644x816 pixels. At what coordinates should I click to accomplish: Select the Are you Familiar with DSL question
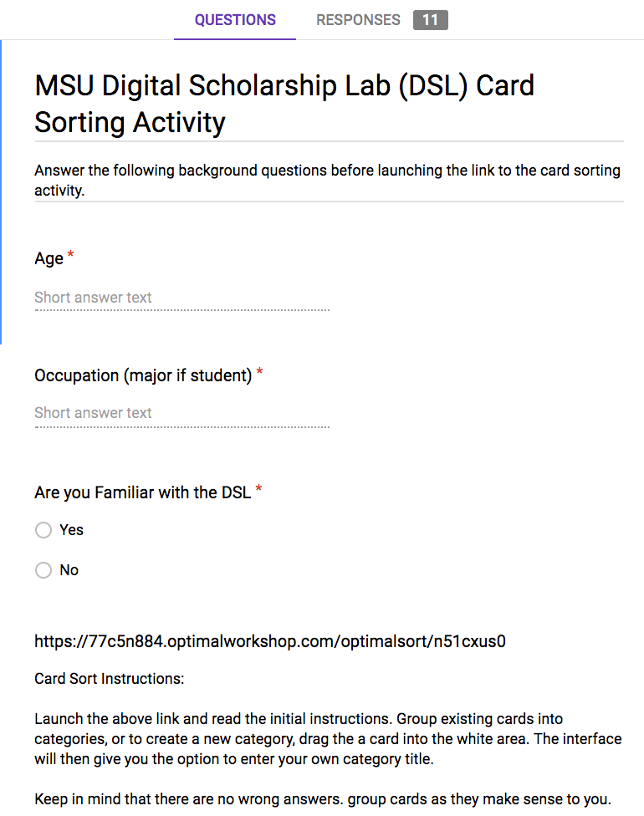[143, 492]
